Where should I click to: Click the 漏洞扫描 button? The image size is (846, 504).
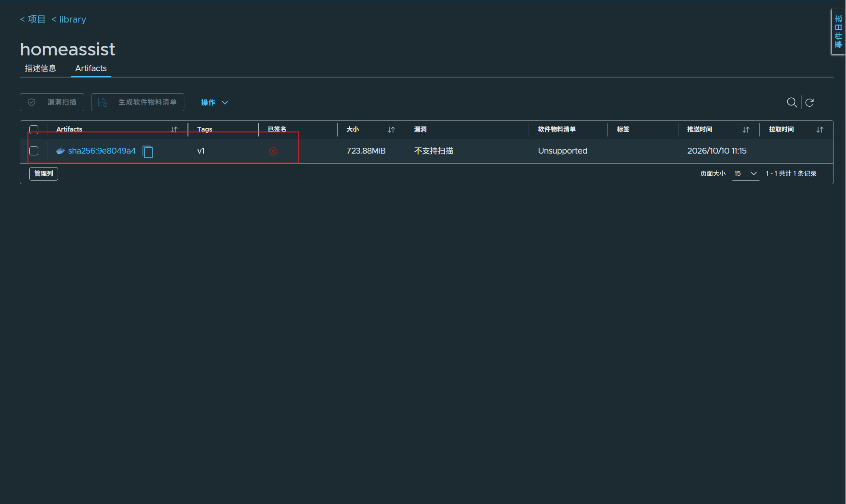click(52, 102)
